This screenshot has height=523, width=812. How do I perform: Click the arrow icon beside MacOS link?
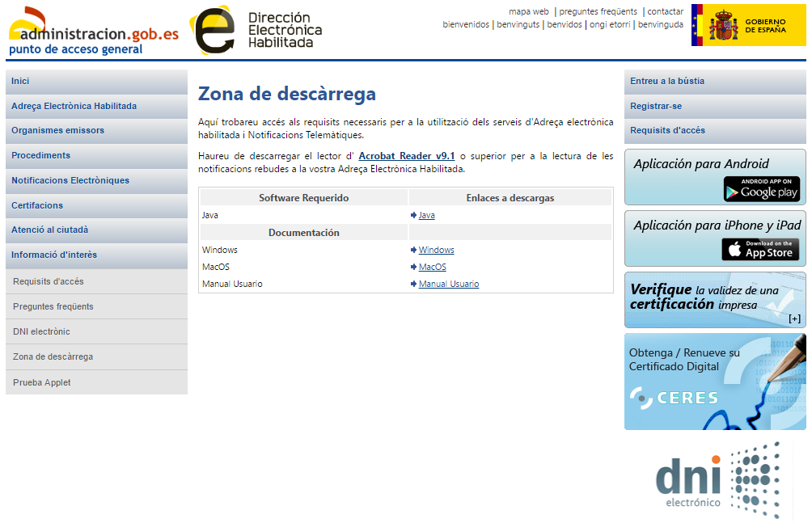414,267
